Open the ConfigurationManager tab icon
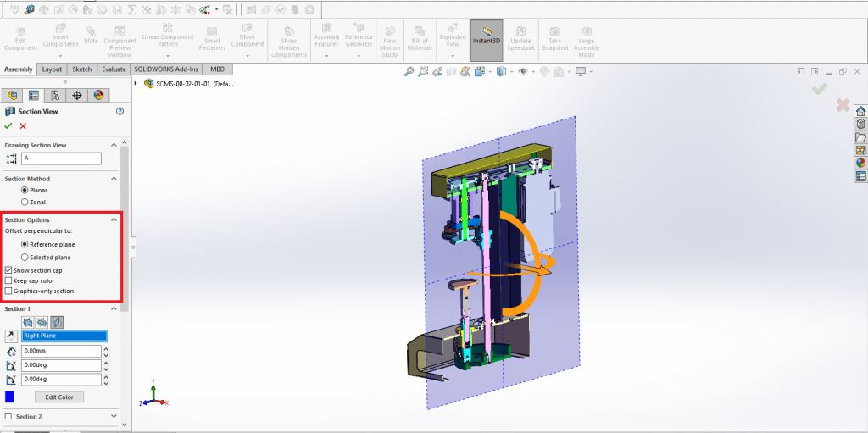The height and width of the screenshot is (433, 868). (x=55, y=95)
